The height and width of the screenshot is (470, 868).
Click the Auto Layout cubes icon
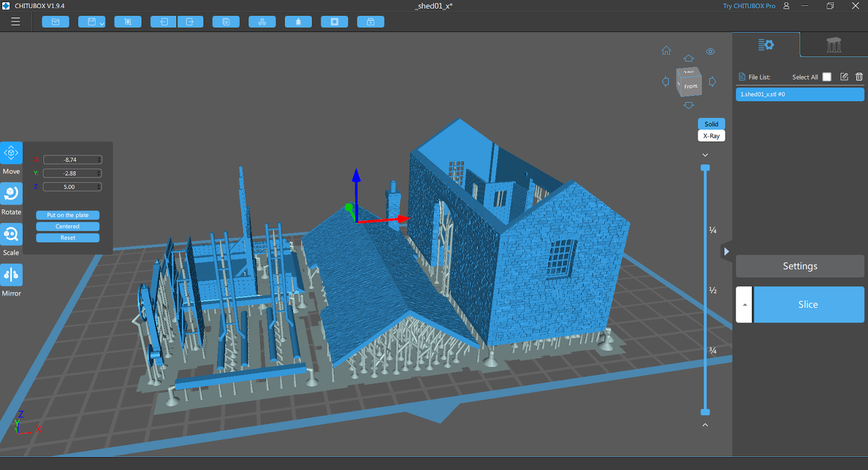tap(262, 22)
